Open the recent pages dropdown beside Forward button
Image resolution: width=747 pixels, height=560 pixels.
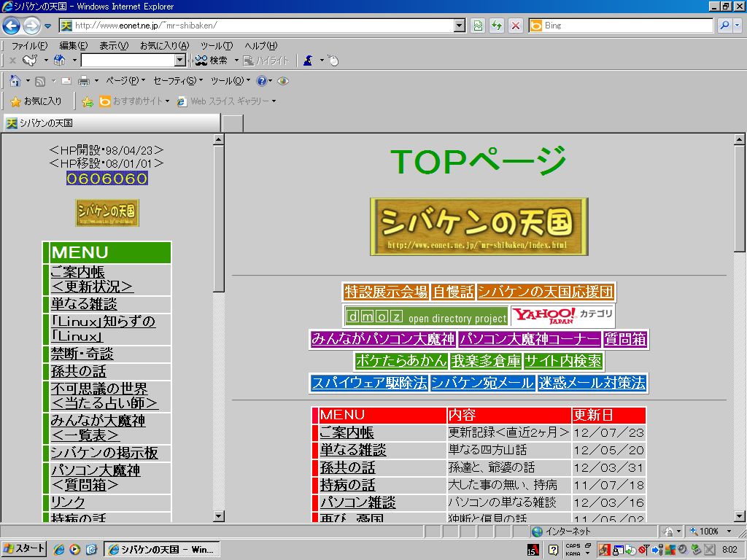(47, 26)
